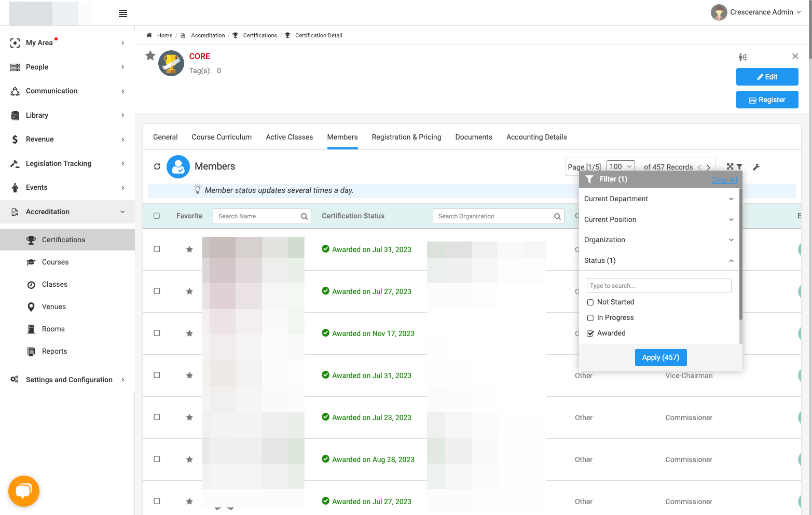Screen dimensions: 812x515
Task: Switch to the General tab
Action: (x=166, y=137)
